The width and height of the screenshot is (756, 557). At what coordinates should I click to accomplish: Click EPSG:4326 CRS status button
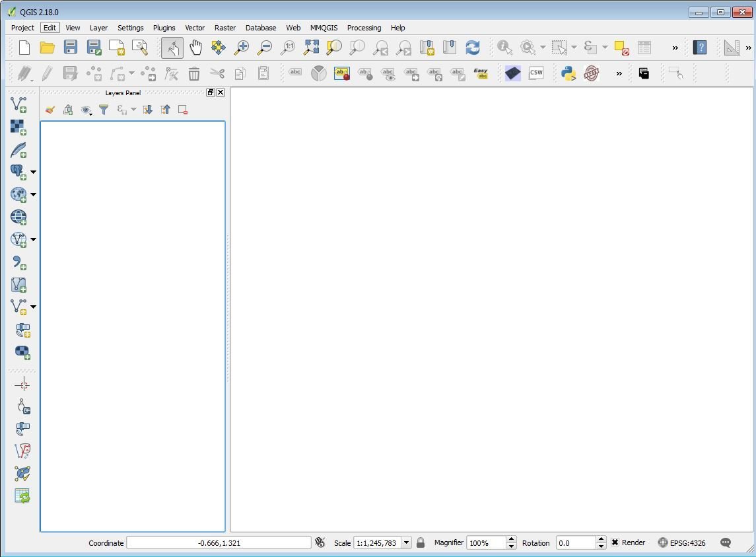[682, 542]
